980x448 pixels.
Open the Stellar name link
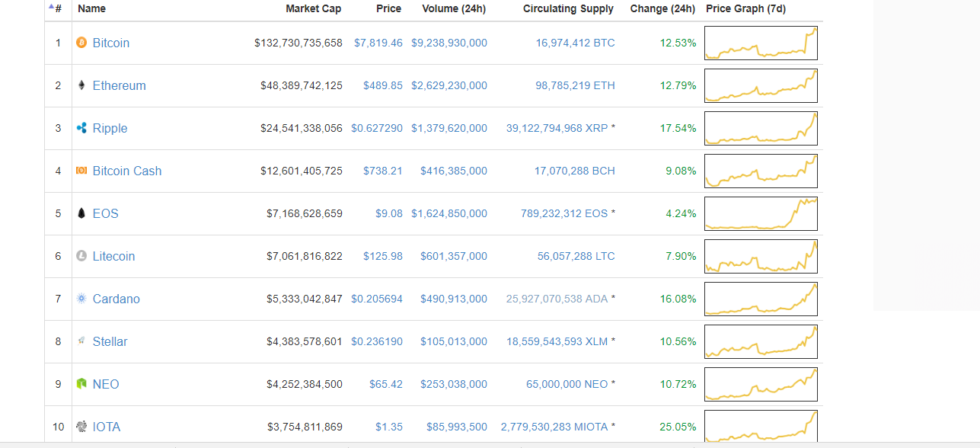pos(110,341)
